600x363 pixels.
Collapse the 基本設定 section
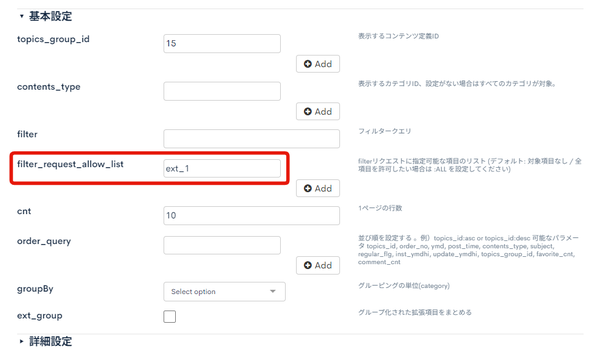(46, 16)
